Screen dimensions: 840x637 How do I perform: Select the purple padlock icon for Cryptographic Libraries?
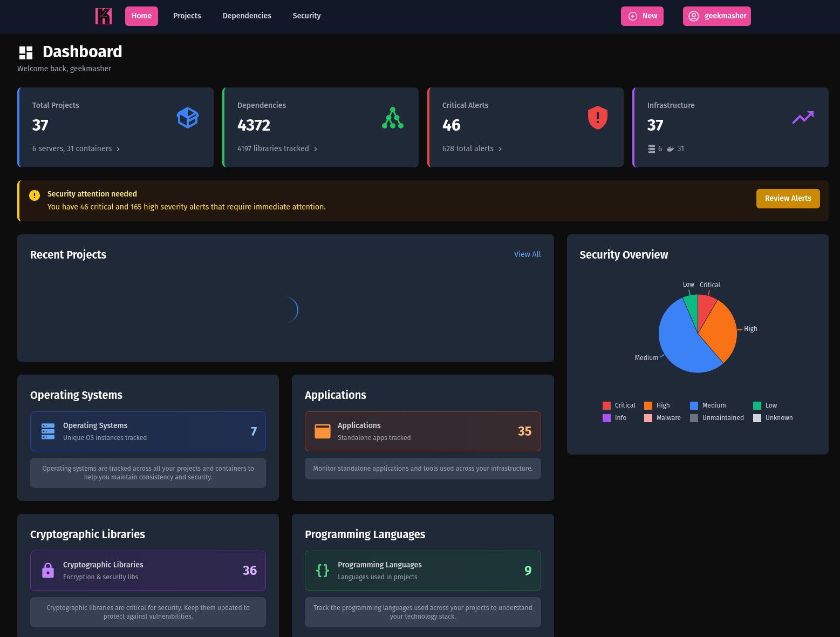[47, 570]
